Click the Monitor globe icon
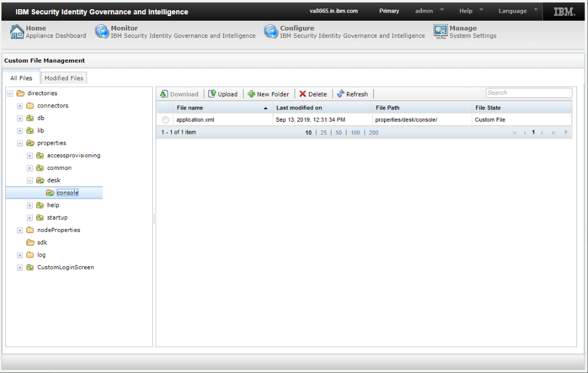 coord(102,32)
